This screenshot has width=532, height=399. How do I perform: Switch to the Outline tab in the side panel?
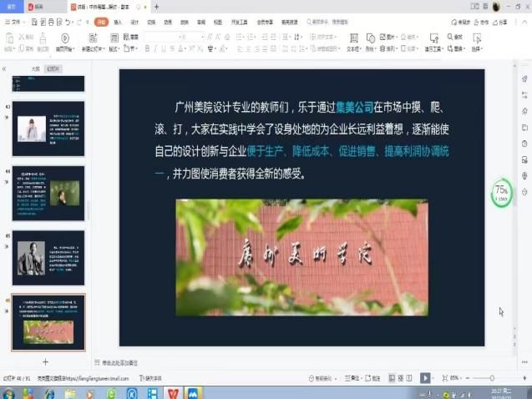[34, 69]
